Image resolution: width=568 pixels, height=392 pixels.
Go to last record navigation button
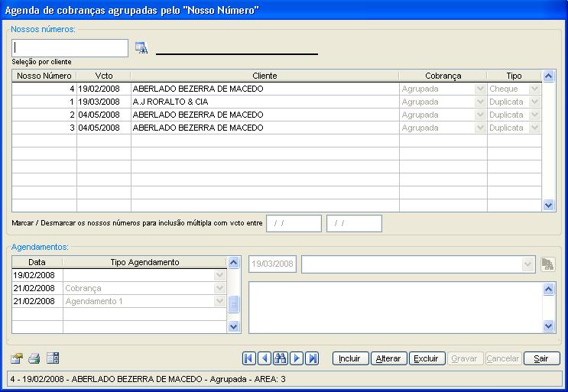click(x=312, y=358)
